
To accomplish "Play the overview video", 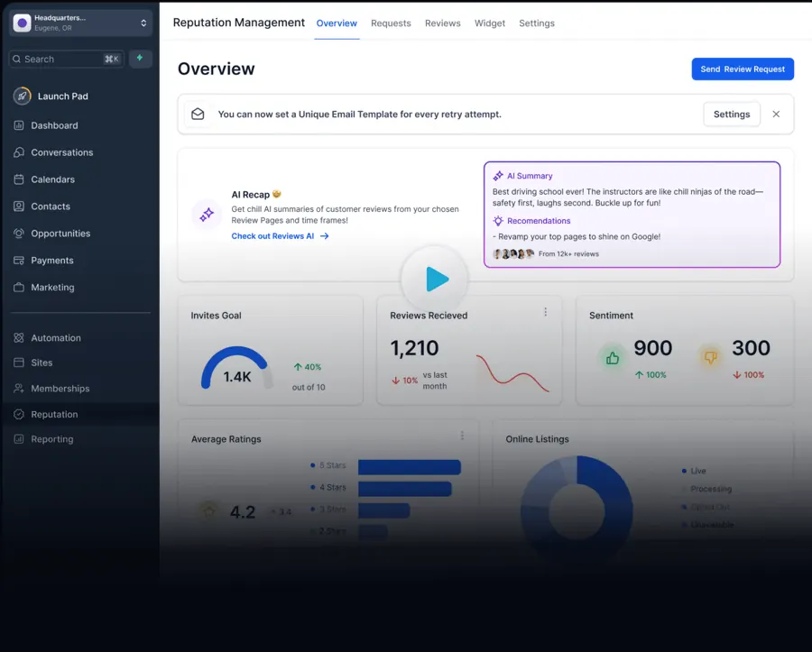I will click(436, 280).
